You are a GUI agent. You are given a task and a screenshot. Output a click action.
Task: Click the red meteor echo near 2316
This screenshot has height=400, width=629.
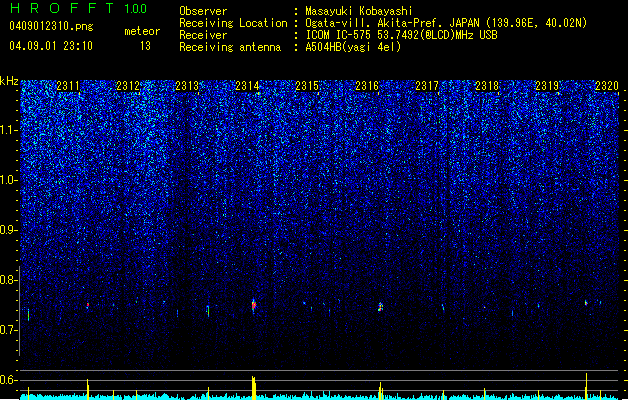pos(380,307)
